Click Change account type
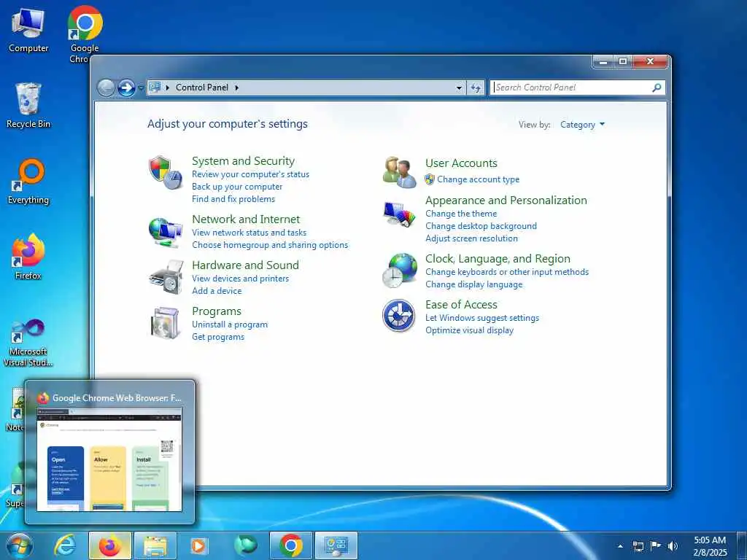The height and width of the screenshot is (560, 747). (479, 179)
